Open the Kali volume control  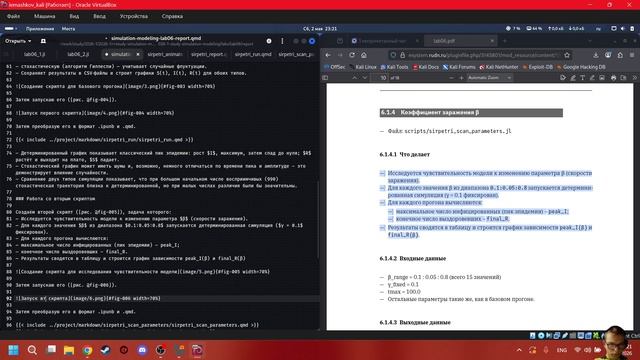(623, 29)
